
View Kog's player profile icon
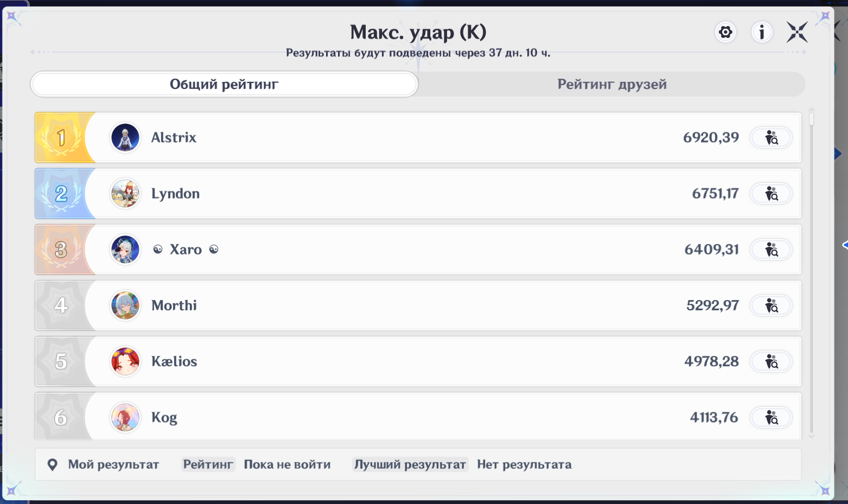771,418
